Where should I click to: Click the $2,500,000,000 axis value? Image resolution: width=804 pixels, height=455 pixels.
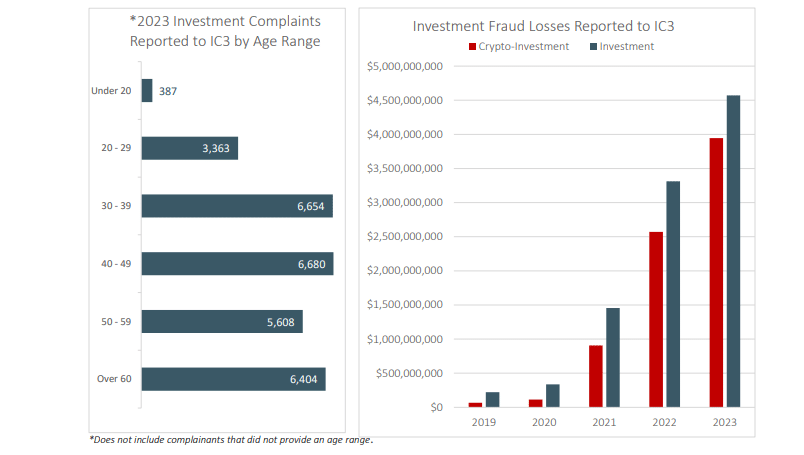click(405, 236)
